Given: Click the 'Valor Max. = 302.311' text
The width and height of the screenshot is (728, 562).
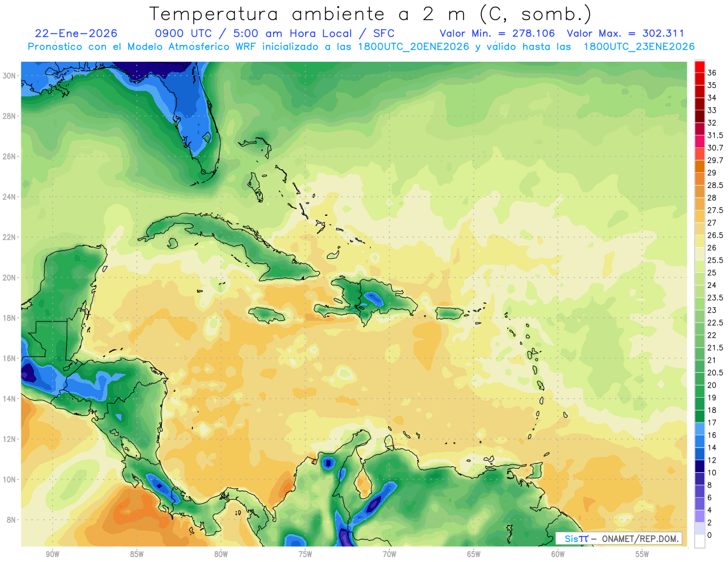Looking at the screenshot, I should coord(625,33).
